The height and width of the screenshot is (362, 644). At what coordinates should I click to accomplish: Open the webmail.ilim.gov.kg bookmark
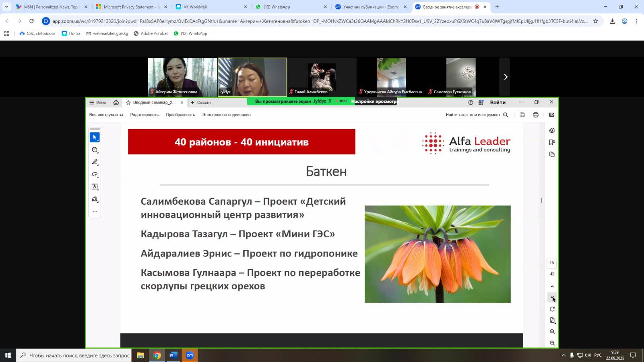(107, 33)
